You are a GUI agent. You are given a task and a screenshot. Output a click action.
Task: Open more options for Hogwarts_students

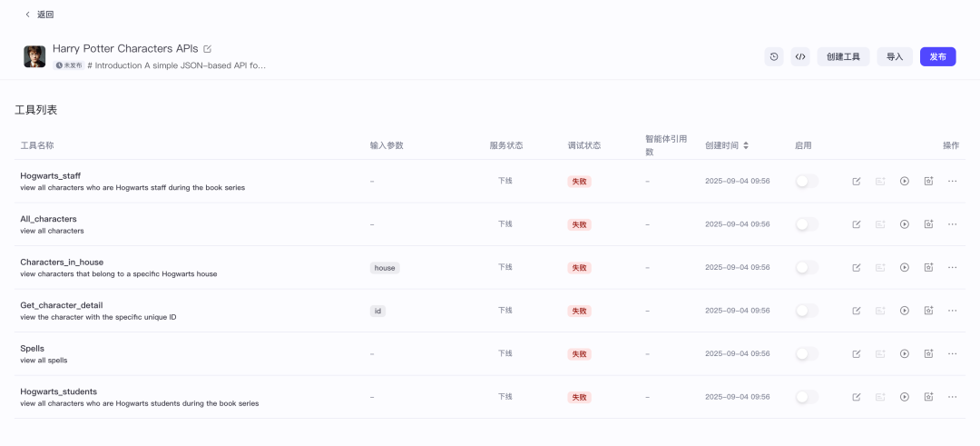[953, 397]
